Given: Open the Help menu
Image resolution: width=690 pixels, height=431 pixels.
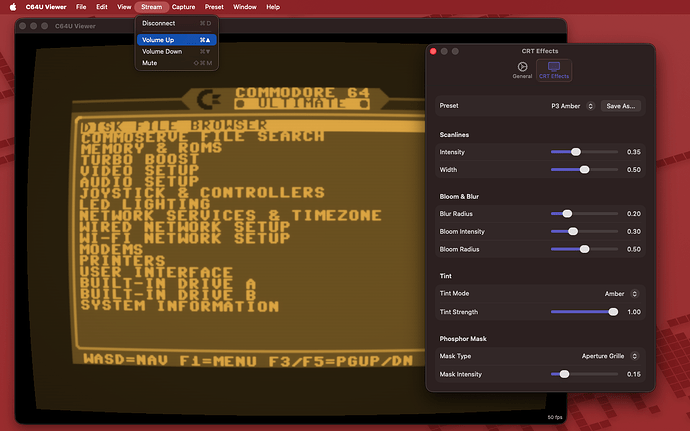Looking at the screenshot, I should (273, 7).
